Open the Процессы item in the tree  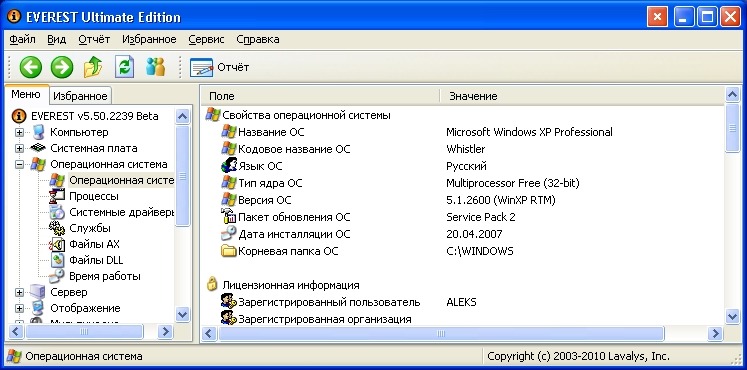click(x=94, y=196)
